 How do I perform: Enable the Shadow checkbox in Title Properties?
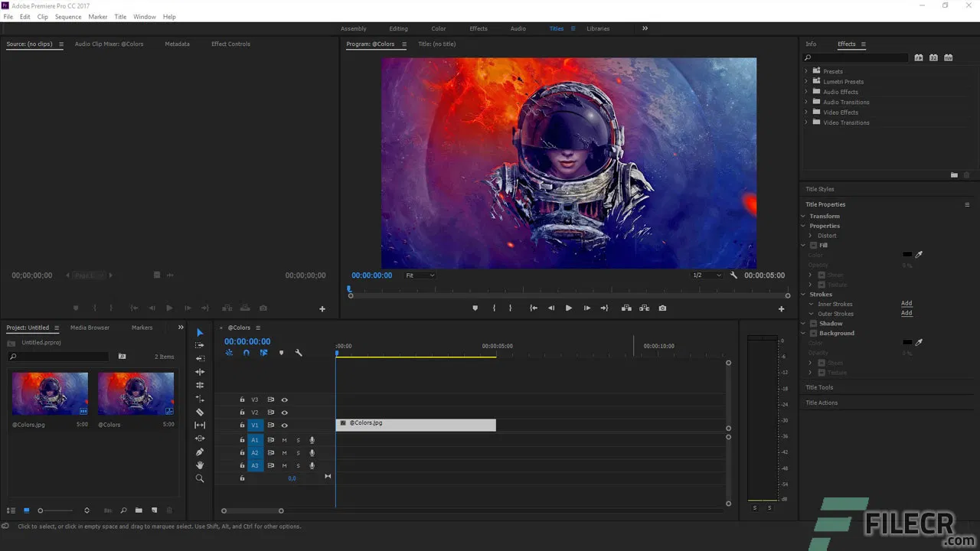point(813,324)
